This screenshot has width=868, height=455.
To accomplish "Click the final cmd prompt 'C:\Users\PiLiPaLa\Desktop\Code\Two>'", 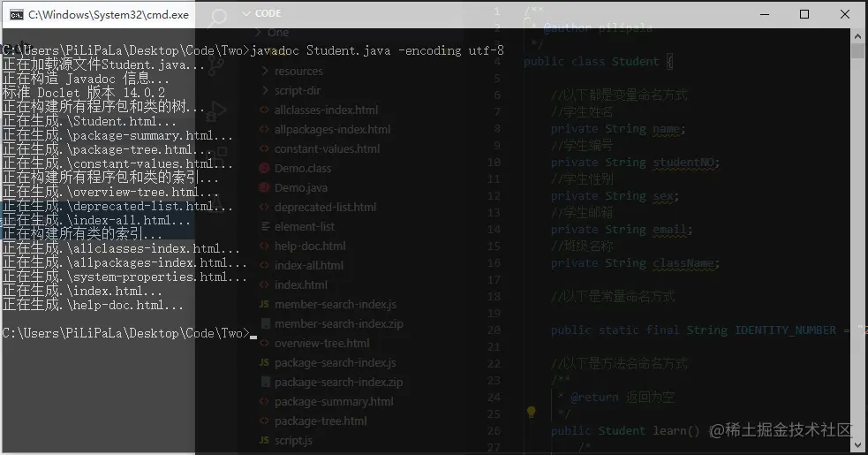I will click(x=126, y=333).
